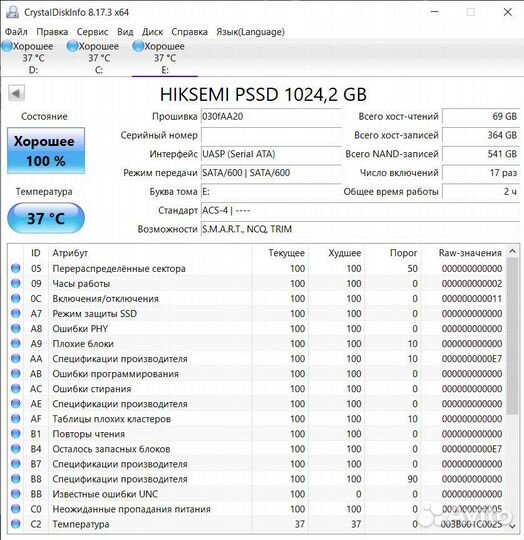524x540 pixels.
Task: Click the Текущее column header
Action: click(x=280, y=253)
